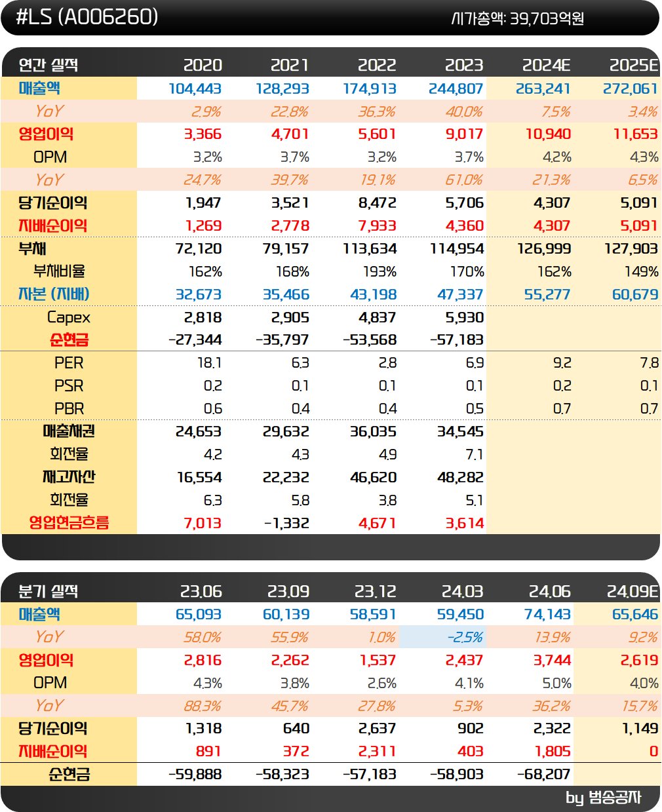Select the Capex row label
The image size is (662, 812).
pos(69,317)
